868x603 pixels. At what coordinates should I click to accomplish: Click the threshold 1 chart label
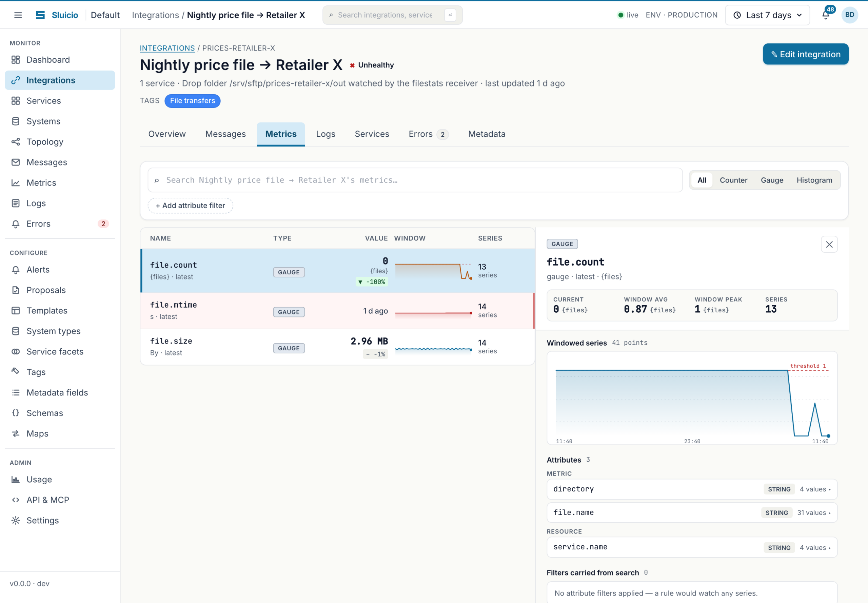[808, 366]
